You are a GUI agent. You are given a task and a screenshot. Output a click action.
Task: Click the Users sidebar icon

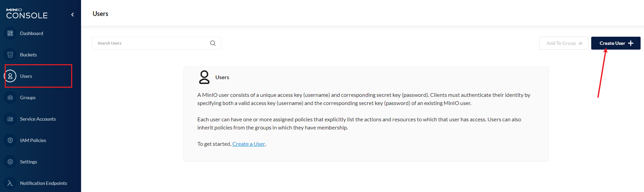[10, 76]
